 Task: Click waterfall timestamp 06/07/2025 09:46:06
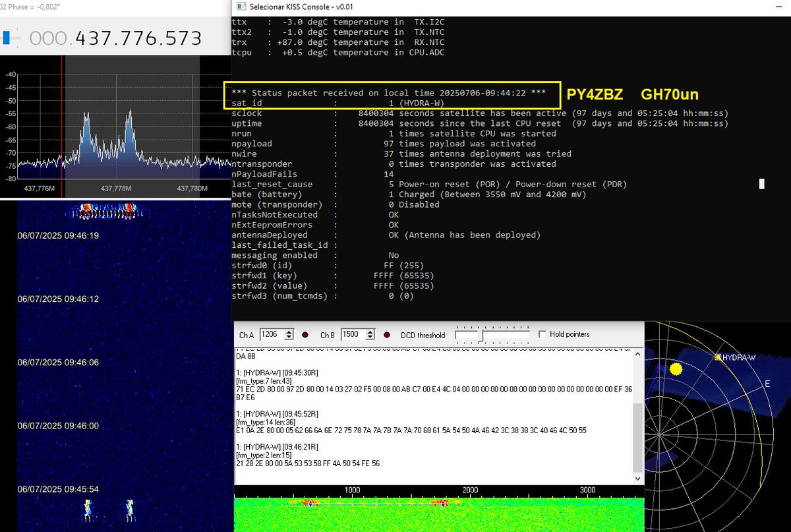click(x=58, y=363)
